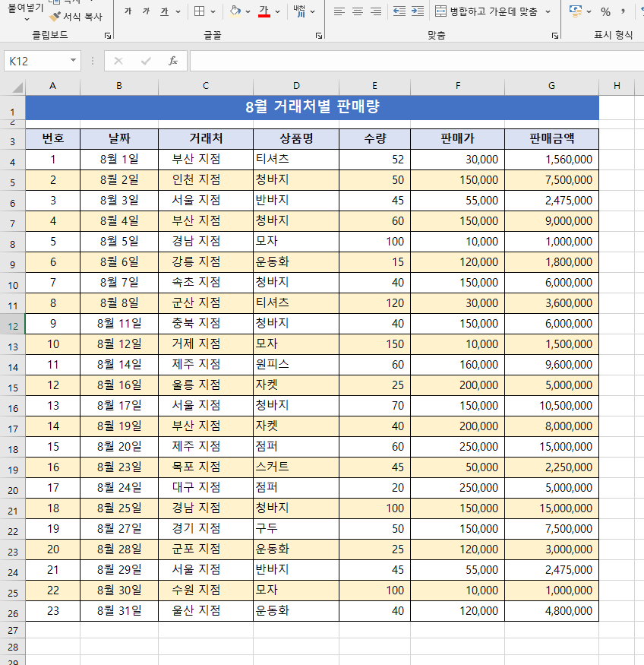Click the 수량 header cell
The width and height of the screenshot is (644, 665).
(375, 138)
